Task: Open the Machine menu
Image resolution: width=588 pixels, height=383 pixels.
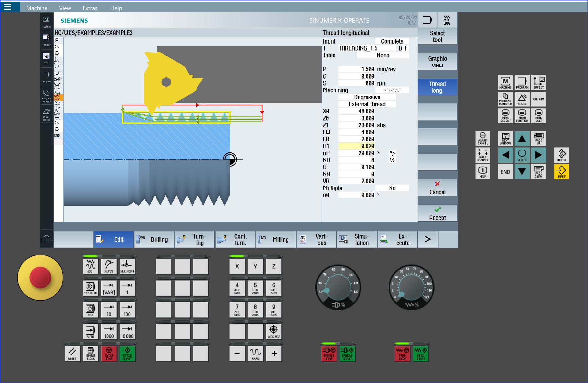Action: (37, 8)
